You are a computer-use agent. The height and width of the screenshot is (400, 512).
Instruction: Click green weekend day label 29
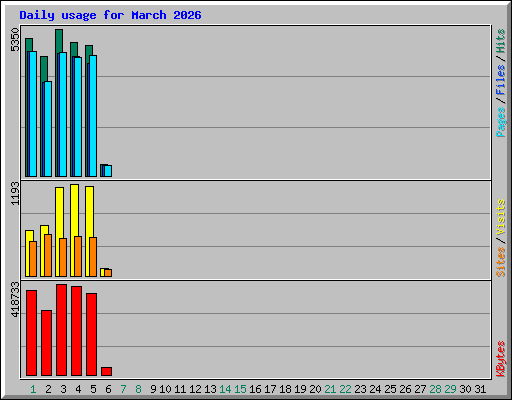[450, 389]
